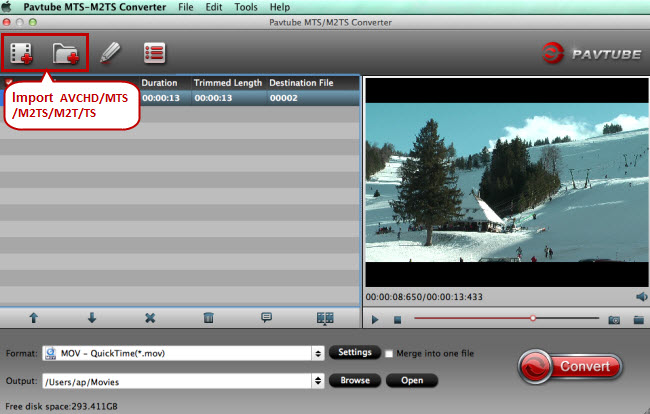The height and width of the screenshot is (414, 650).
Task: Click the Open output folder button
Action: coord(412,380)
